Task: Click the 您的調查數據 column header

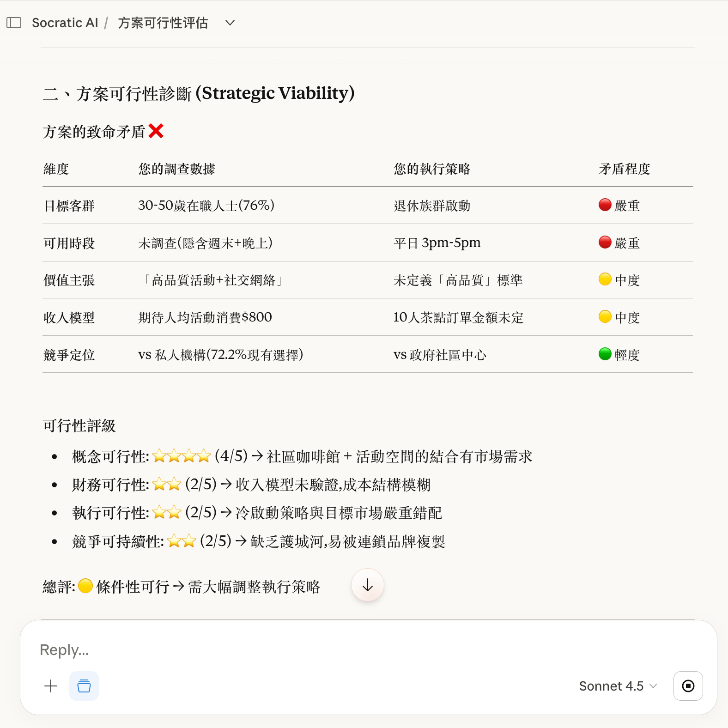Action: (177, 169)
